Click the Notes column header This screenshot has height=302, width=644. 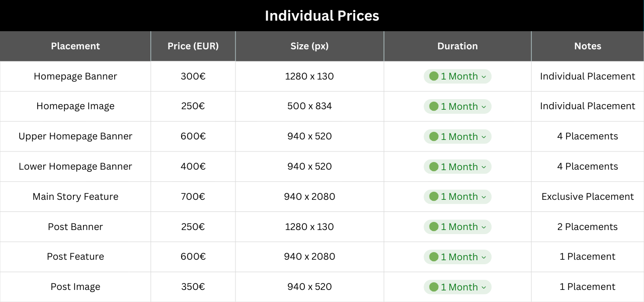click(x=588, y=46)
